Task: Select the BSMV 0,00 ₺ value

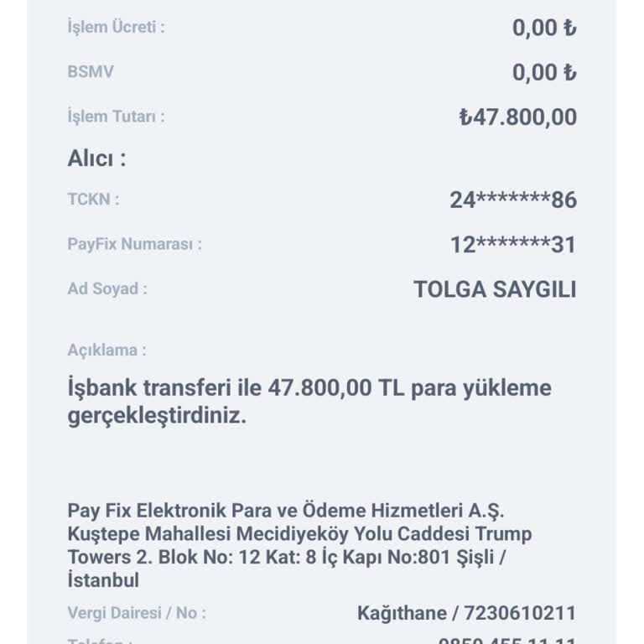Action: click(x=544, y=73)
